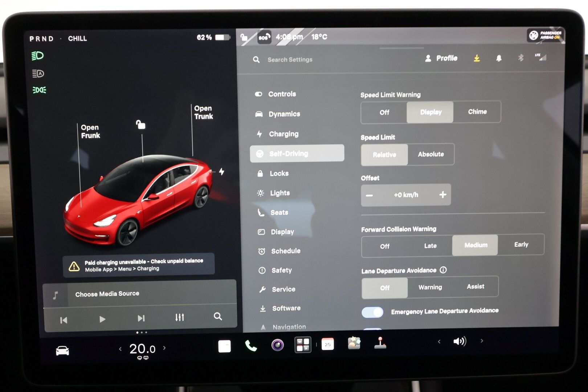Screen dimensions: 588x392
Task: Open the Software settings menu
Action: 286,309
